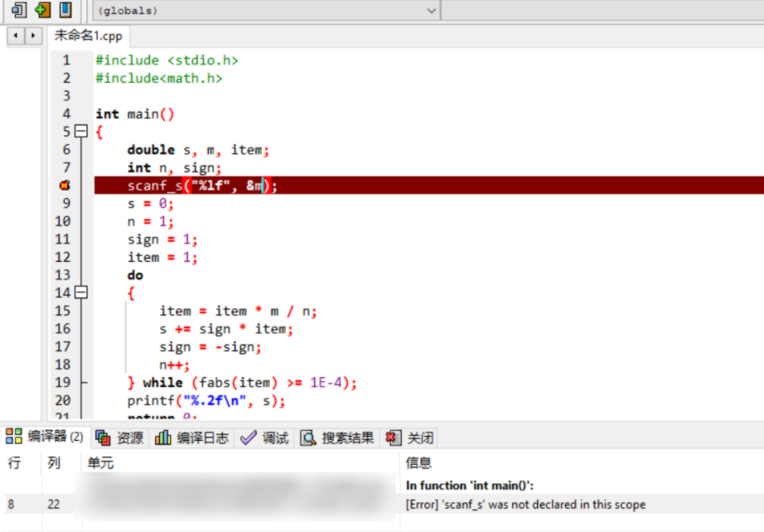Toggle breakpoint at line number 15

(62, 311)
